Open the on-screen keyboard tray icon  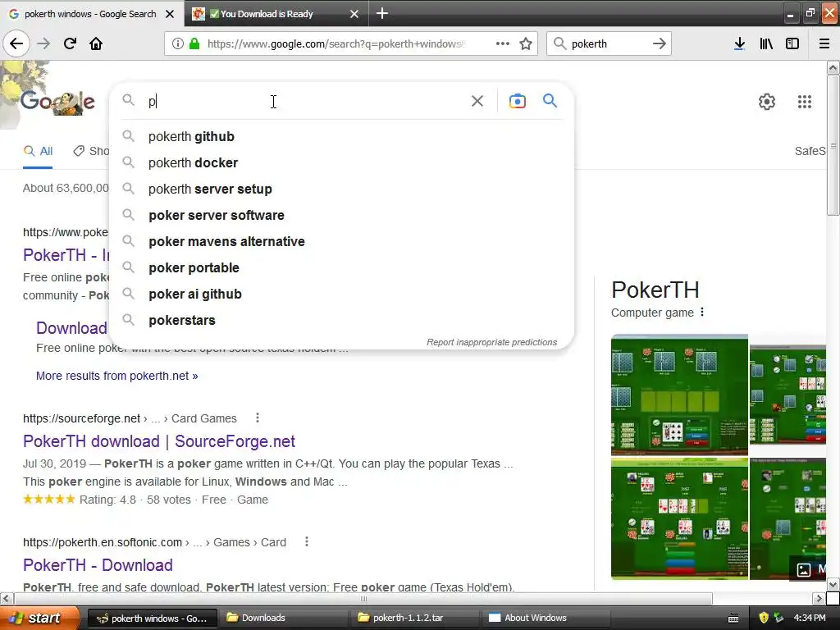pyautogui.click(x=733, y=619)
